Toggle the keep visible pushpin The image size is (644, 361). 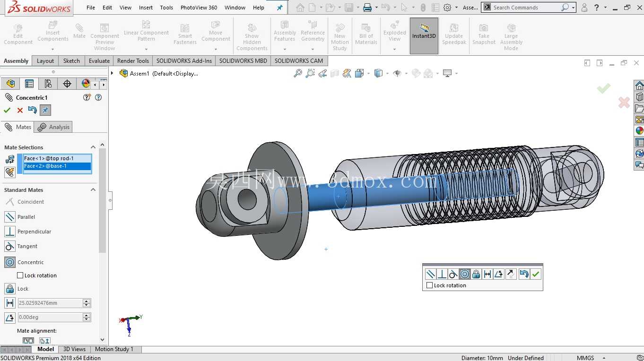click(45, 110)
